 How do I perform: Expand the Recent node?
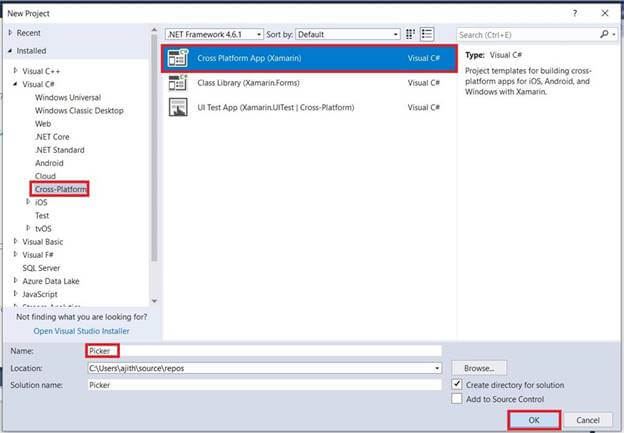click(x=10, y=33)
